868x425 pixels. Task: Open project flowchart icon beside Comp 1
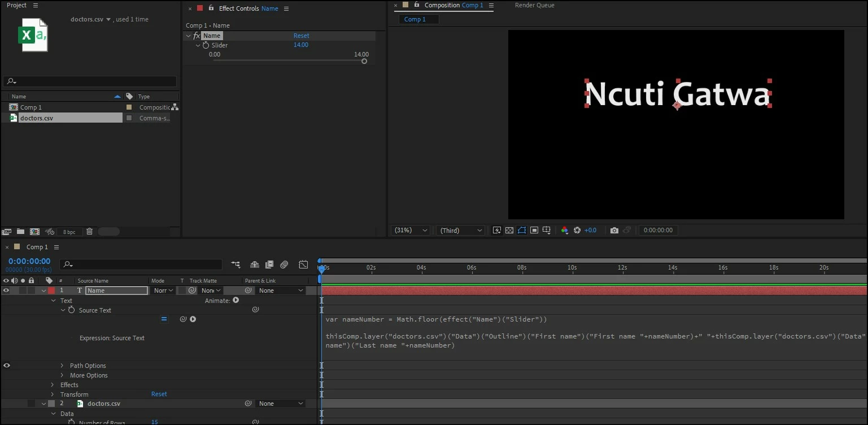tap(175, 107)
